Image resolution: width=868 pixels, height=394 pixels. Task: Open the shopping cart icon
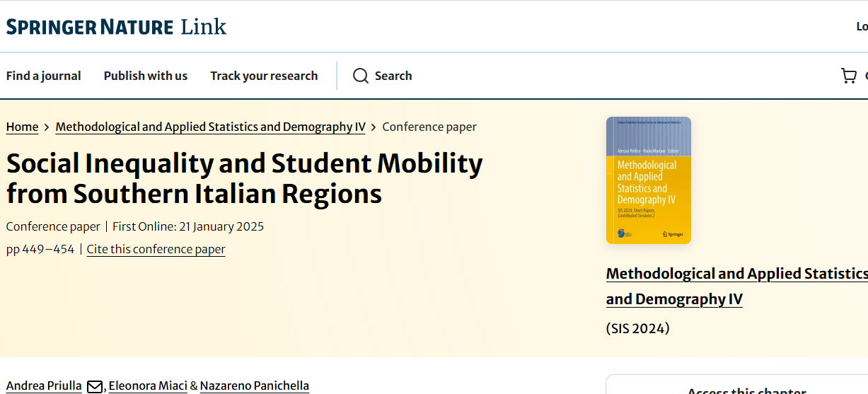click(x=848, y=76)
